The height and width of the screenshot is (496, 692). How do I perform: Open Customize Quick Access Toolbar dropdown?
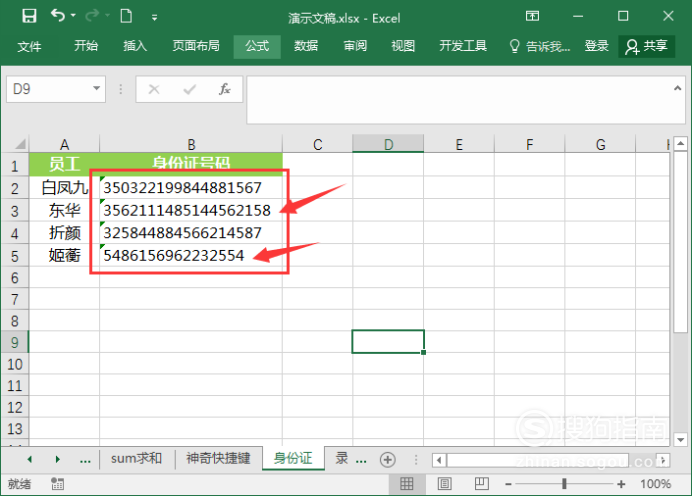154,18
